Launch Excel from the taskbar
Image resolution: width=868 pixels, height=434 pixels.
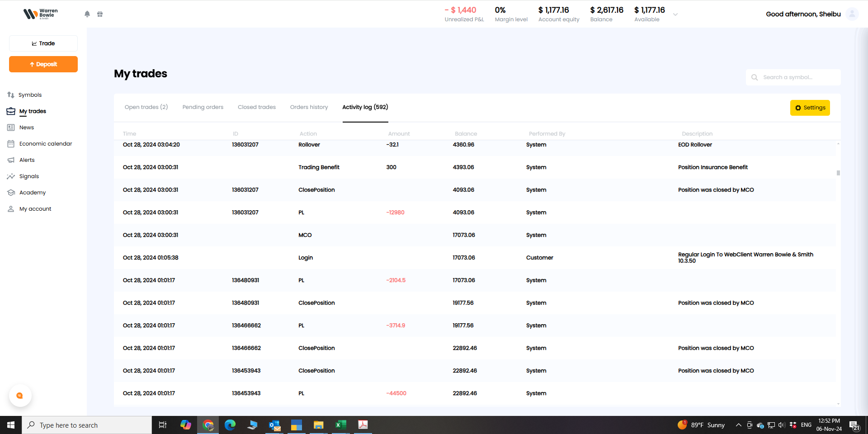point(340,425)
